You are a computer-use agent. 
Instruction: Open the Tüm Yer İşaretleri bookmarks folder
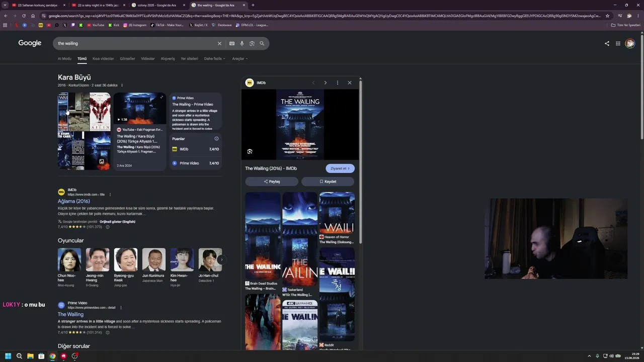click(626, 25)
